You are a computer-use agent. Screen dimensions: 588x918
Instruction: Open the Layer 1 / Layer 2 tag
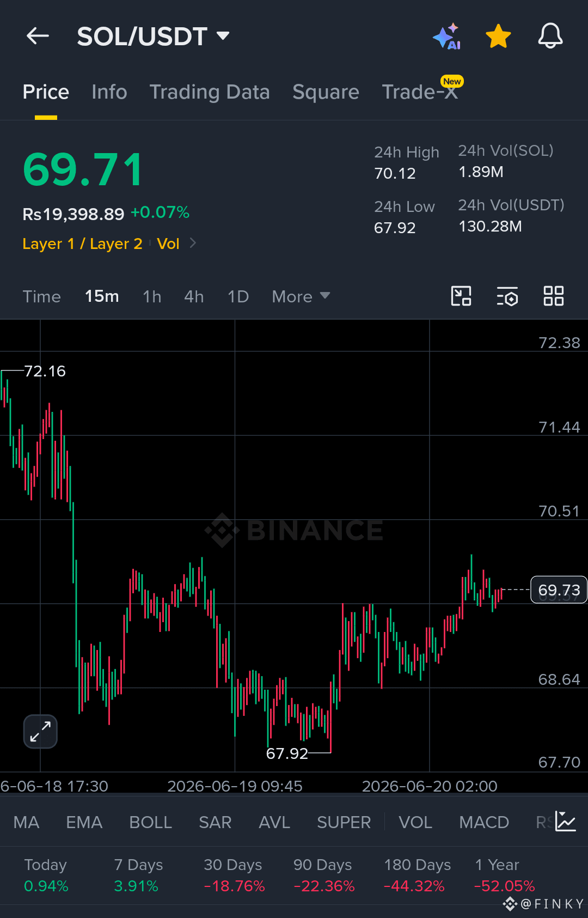82,244
